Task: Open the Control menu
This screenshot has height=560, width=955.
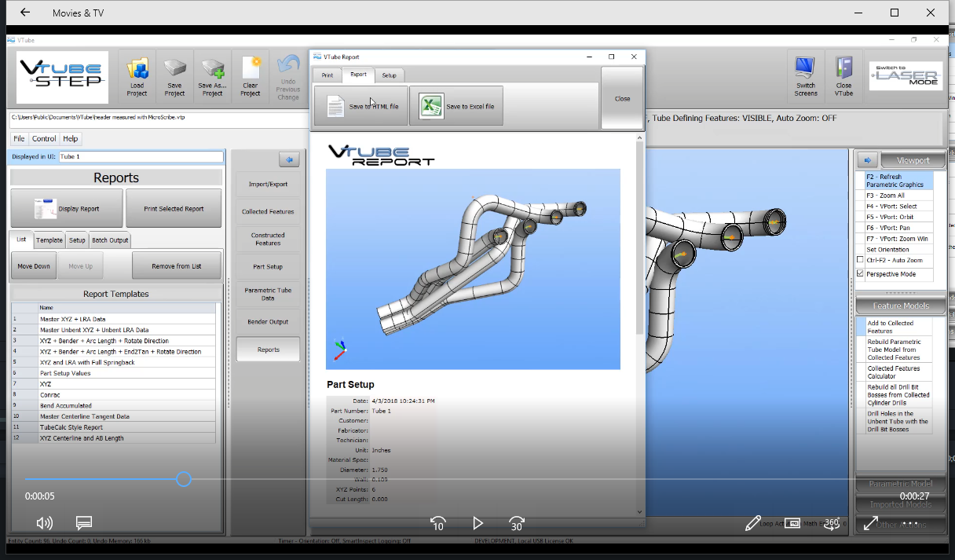Action: tap(44, 139)
